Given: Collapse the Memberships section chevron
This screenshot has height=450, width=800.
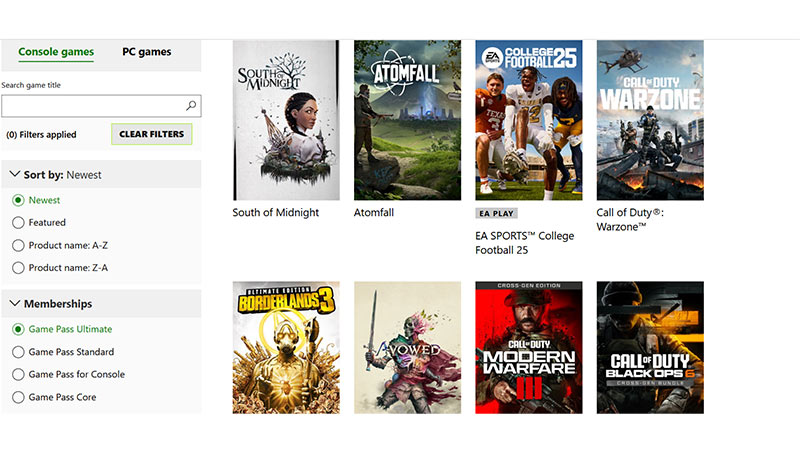Looking at the screenshot, I should point(15,304).
